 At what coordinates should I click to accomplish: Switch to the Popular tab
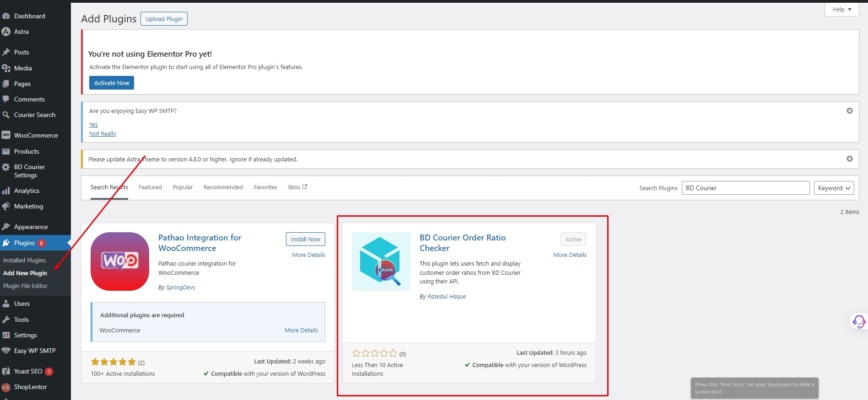[183, 187]
